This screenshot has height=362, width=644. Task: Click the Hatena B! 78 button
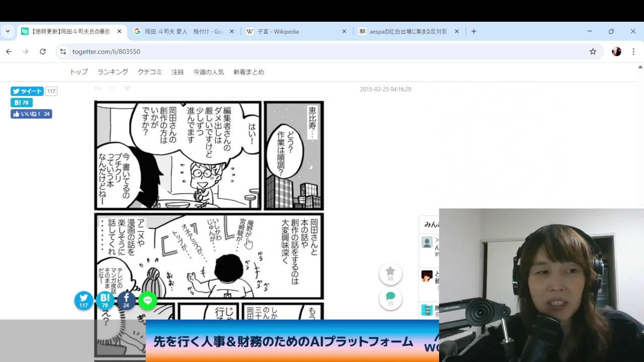click(22, 103)
